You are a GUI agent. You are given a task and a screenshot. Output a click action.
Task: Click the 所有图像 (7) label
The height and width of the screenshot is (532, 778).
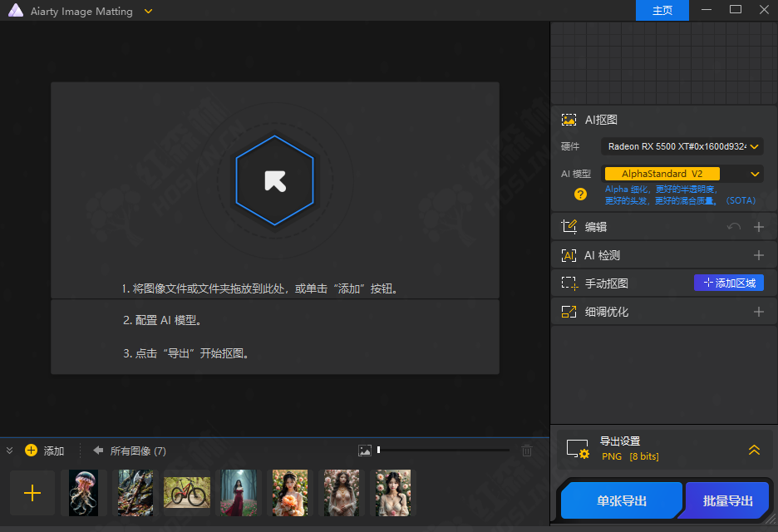138,451
